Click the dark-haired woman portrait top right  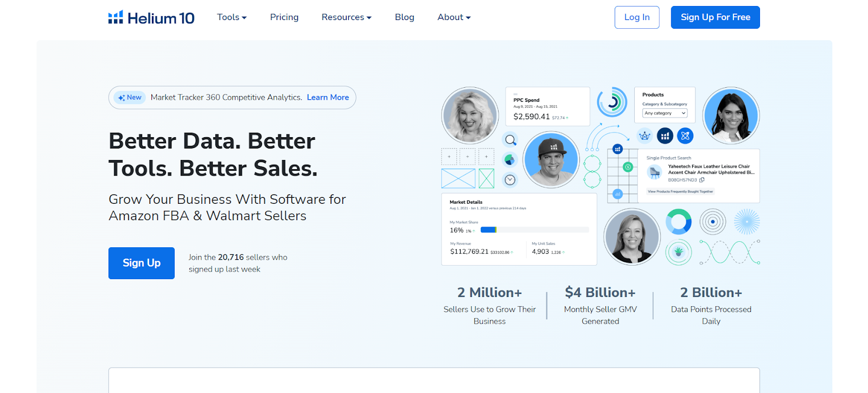[x=731, y=115]
